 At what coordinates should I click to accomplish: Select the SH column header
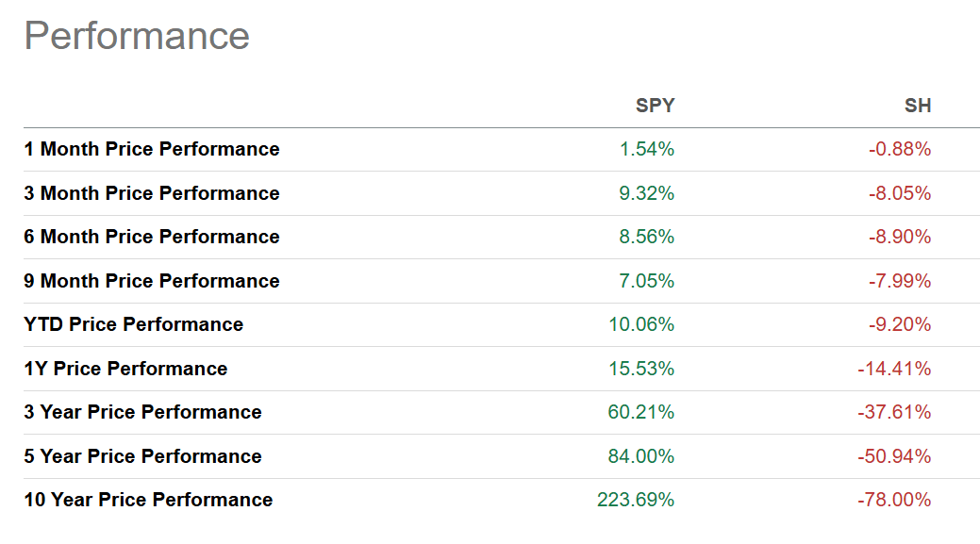tap(917, 106)
